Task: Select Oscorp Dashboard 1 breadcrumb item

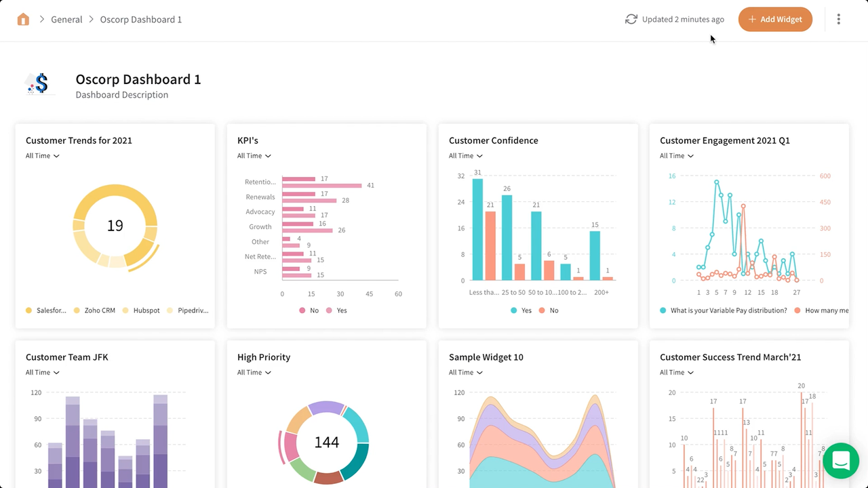Action: [x=141, y=19]
